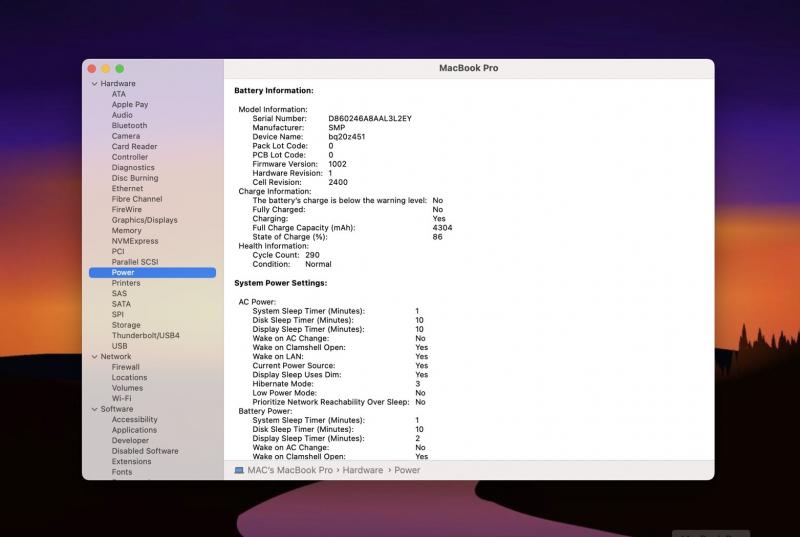Open Graphics/Displays in the sidebar
The width and height of the screenshot is (800, 537).
144,220
